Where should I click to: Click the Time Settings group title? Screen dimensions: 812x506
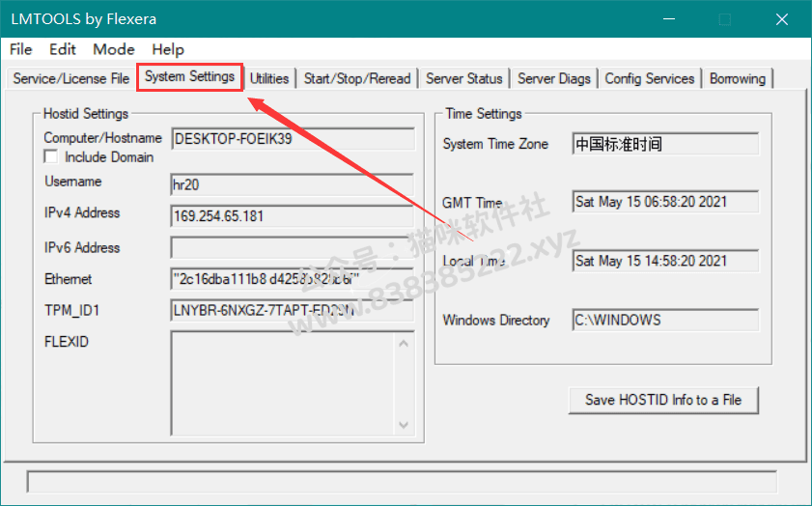tap(484, 113)
